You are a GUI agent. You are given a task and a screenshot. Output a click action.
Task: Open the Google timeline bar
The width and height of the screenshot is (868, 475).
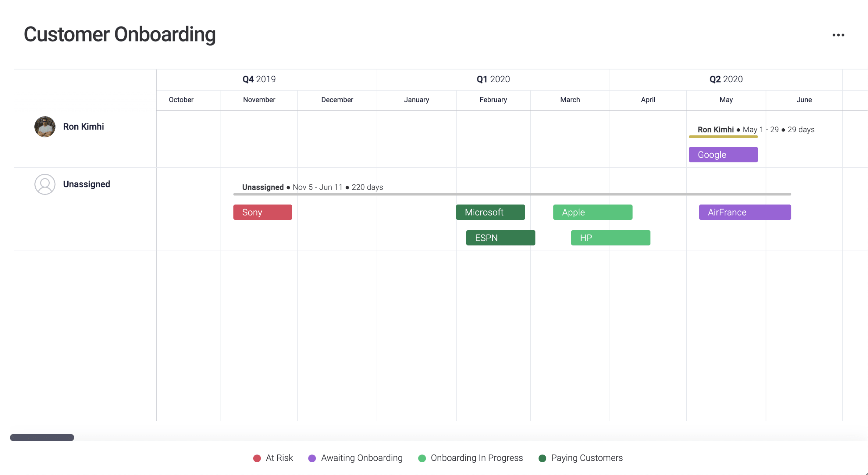pos(723,154)
